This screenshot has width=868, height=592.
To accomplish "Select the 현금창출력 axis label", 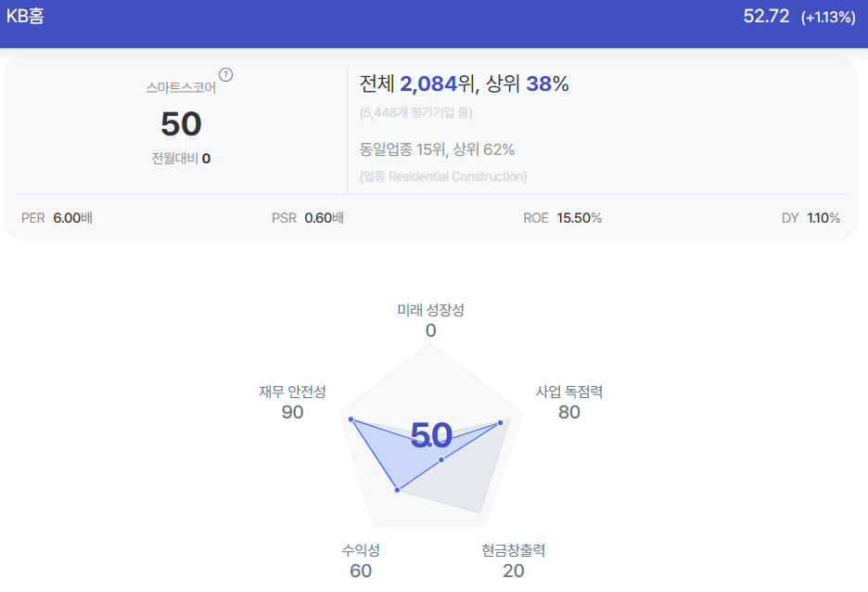I will point(514,550).
